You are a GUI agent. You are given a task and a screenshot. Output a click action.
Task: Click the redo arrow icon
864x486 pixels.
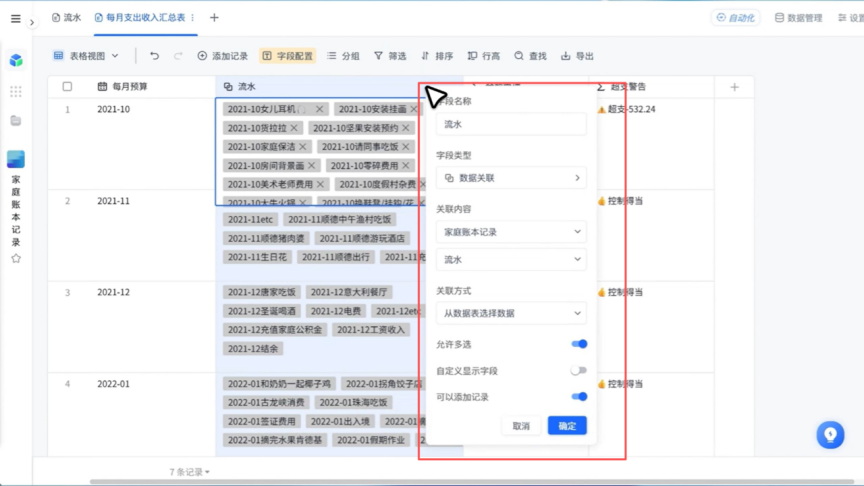[x=178, y=56]
